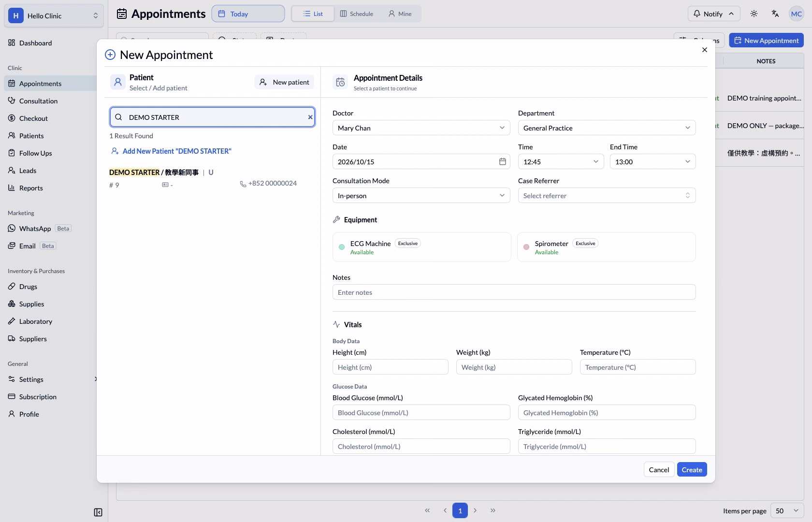Open the Hello Clinic switcher
This screenshot has height=522, width=812.
click(54, 16)
